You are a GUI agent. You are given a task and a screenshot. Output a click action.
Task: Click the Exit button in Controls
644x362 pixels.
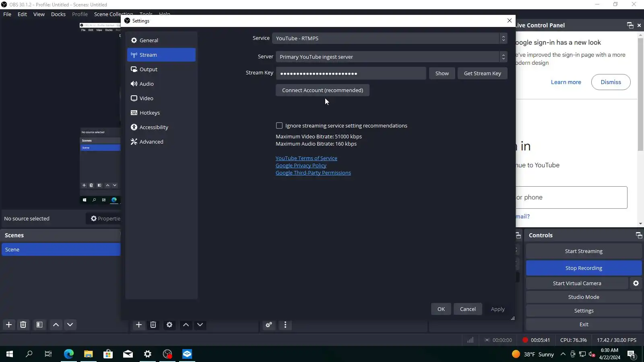584,324
